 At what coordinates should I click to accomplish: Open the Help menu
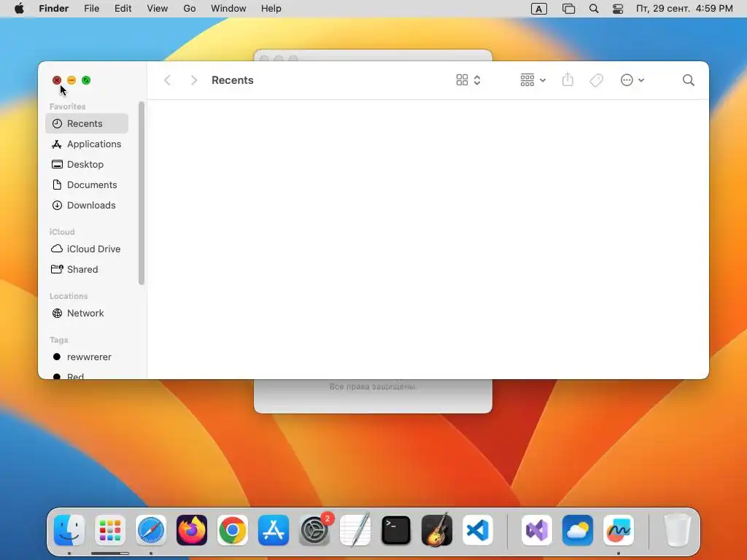[x=271, y=9]
